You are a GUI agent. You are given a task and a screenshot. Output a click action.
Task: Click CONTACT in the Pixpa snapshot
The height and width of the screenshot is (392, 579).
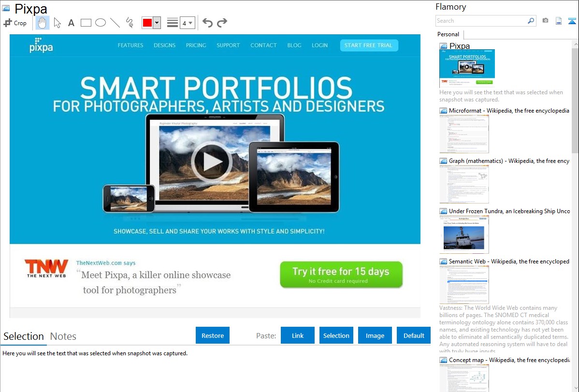click(264, 45)
